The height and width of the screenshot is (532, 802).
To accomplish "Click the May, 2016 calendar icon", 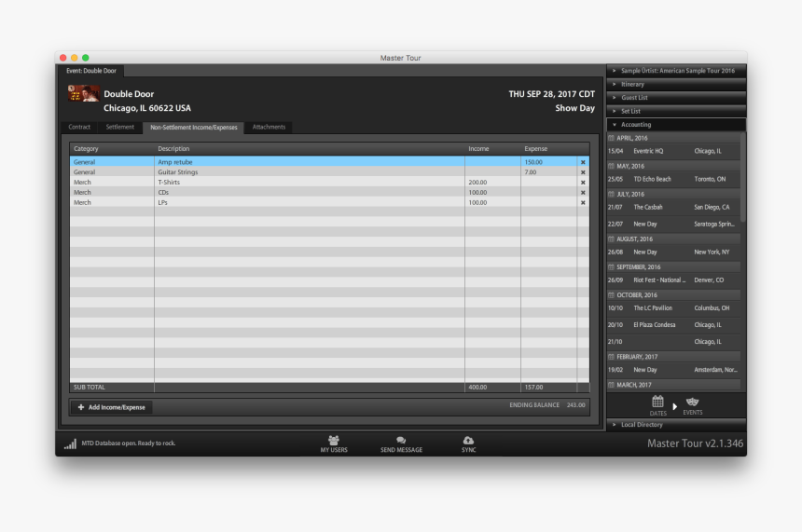I will pos(611,166).
